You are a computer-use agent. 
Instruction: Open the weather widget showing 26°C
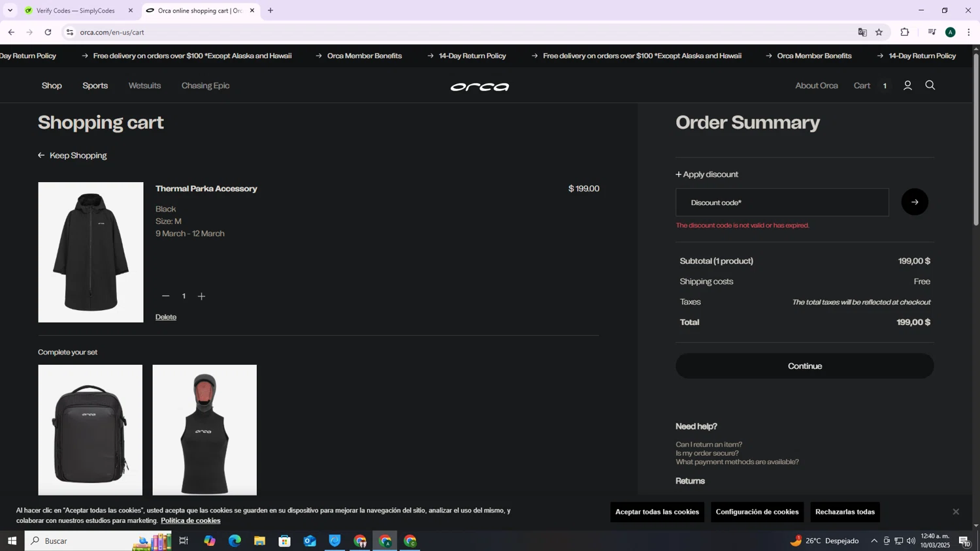click(825, 541)
